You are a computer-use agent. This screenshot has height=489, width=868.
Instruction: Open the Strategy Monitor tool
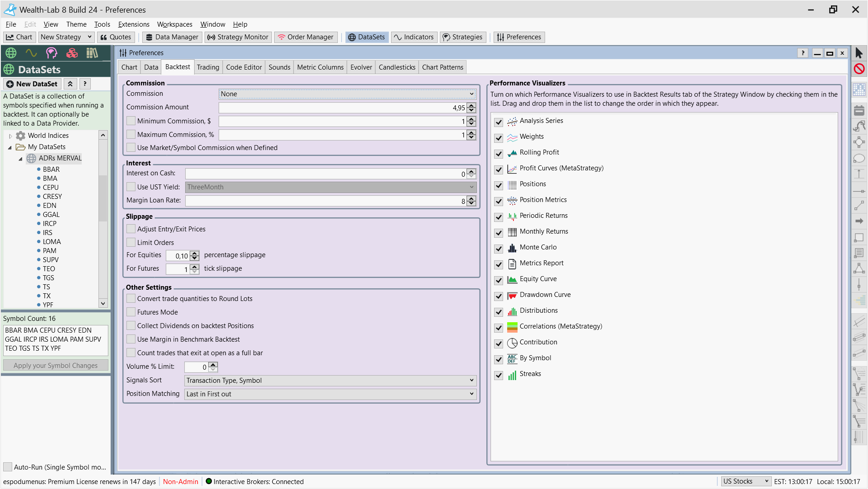238,37
